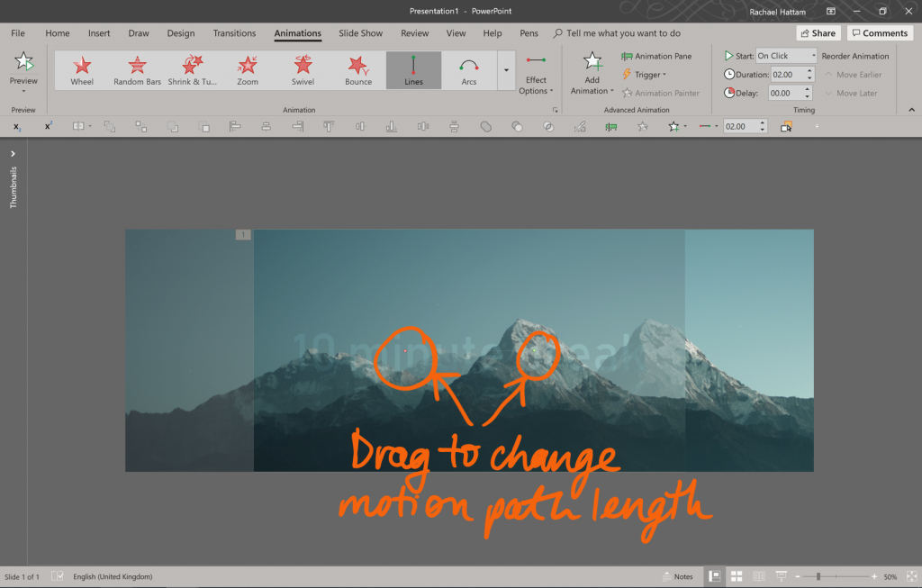This screenshot has height=588, width=922.
Task: Switch to the Transitions tab
Action: pos(234,33)
